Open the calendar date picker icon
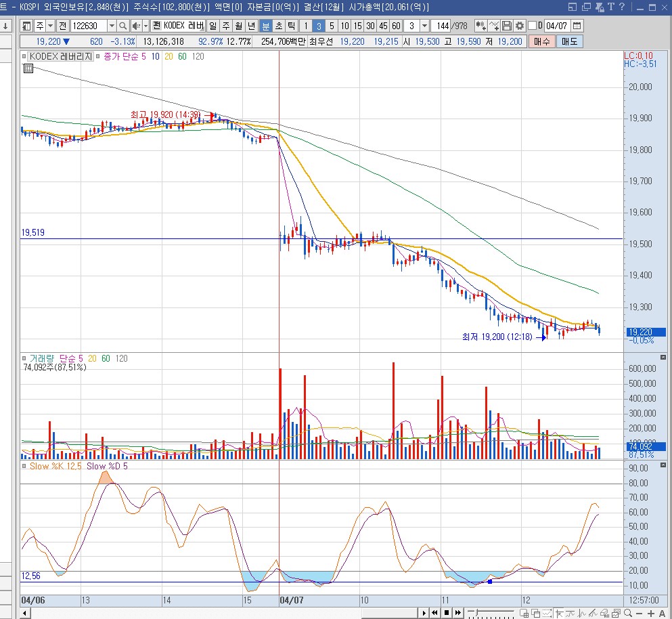Image resolution: width=672 pixels, height=619 pixels. point(577,26)
